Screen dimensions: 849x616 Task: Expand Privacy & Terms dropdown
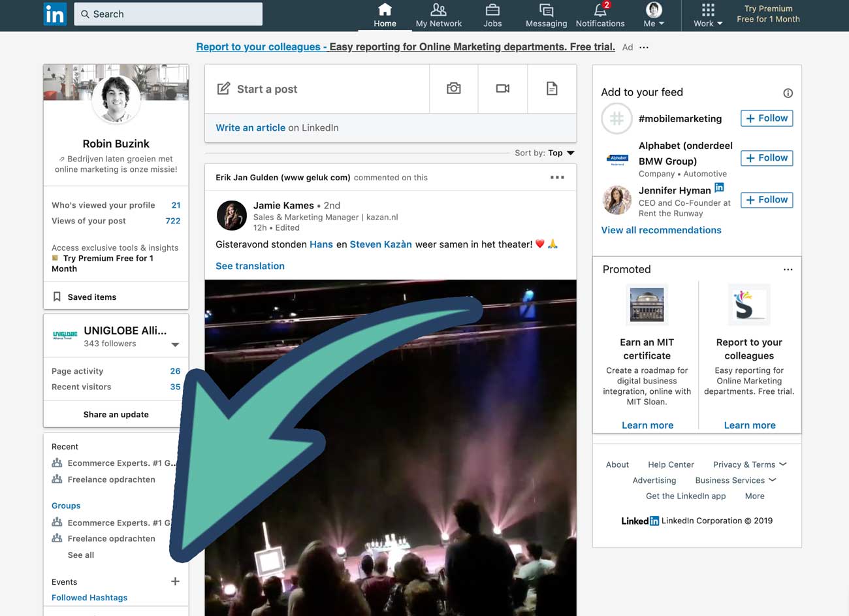pyautogui.click(x=750, y=464)
